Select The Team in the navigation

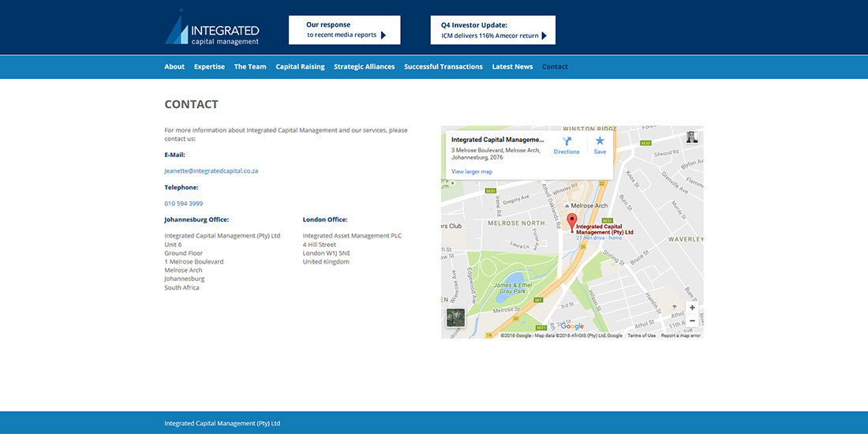click(x=250, y=66)
